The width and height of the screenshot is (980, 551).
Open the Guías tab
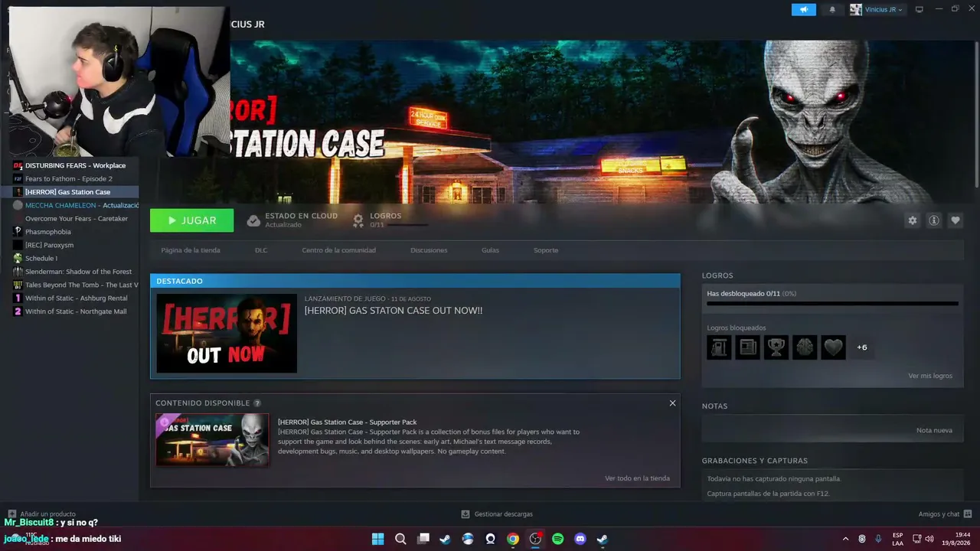(x=490, y=250)
